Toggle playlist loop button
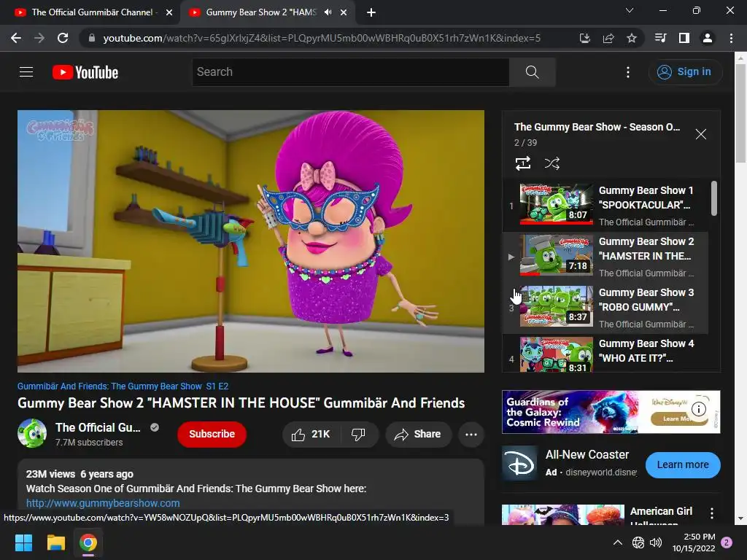This screenshot has height=560, width=747. click(523, 163)
